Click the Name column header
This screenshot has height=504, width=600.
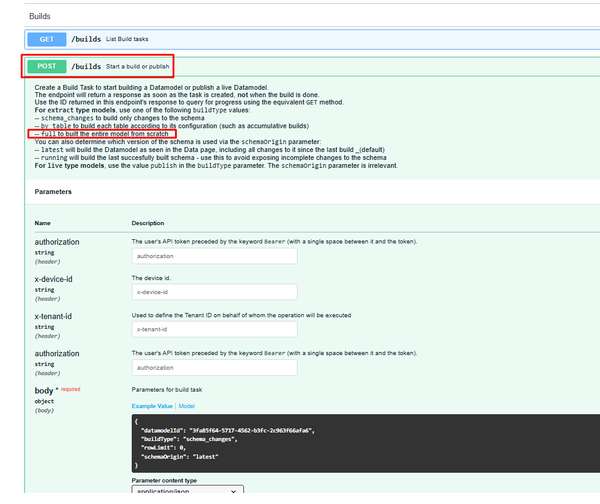(x=42, y=222)
